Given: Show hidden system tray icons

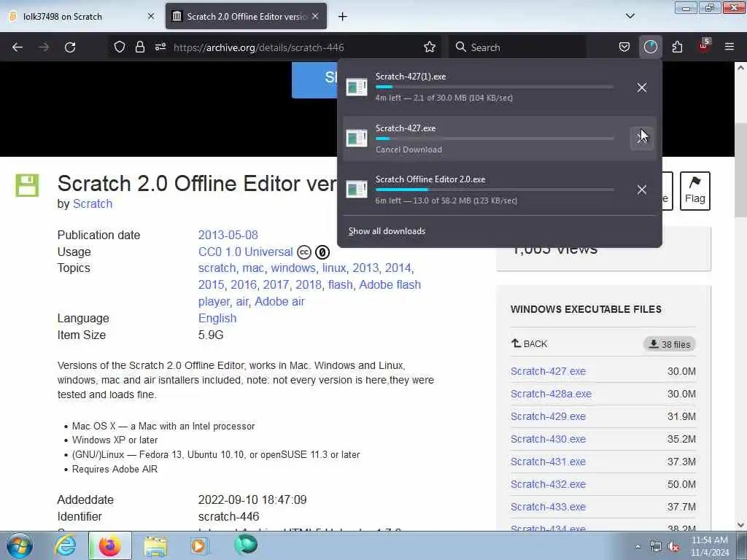Looking at the screenshot, I should (x=638, y=547).
